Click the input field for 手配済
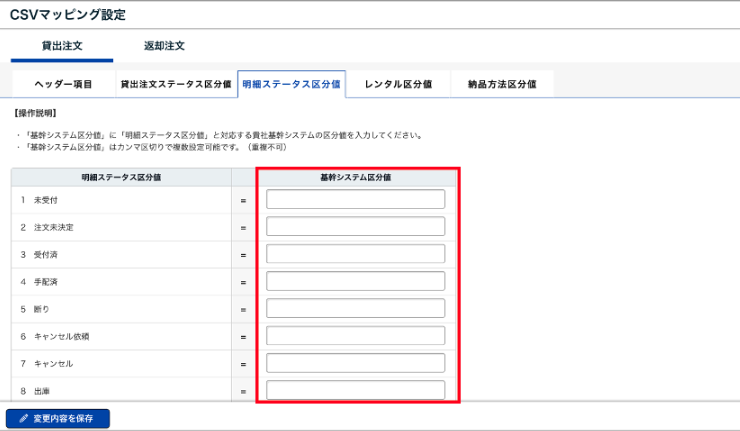This screenshot has width=740, height=431. [x=355, y=281]
